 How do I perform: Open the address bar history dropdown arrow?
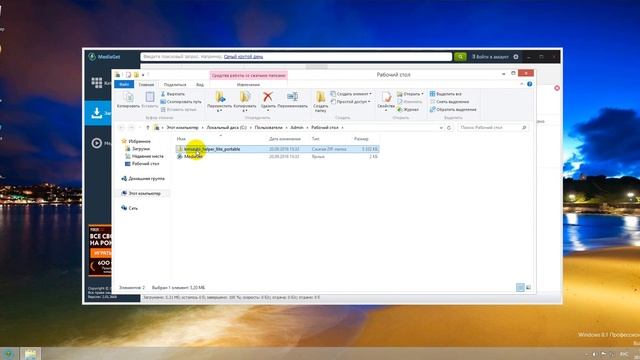(x=441, y=128)
